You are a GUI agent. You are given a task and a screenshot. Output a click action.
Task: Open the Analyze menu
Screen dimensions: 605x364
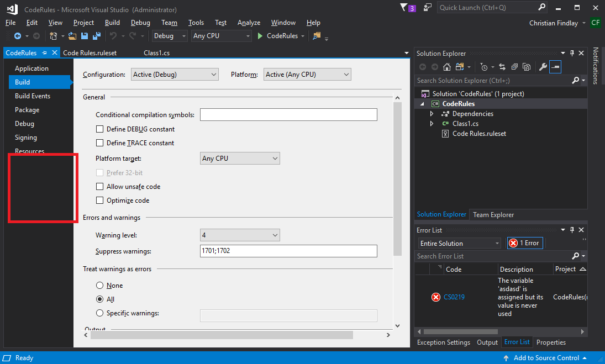tap(249, 23)
